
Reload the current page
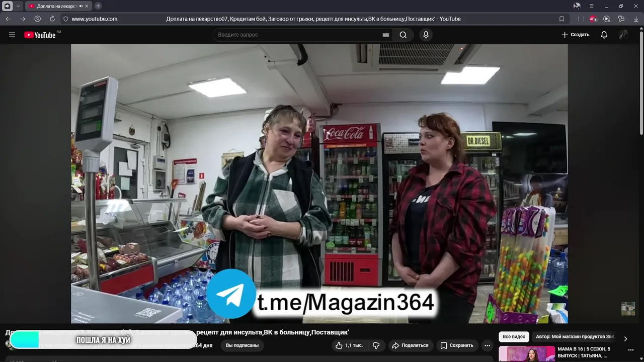52,19
